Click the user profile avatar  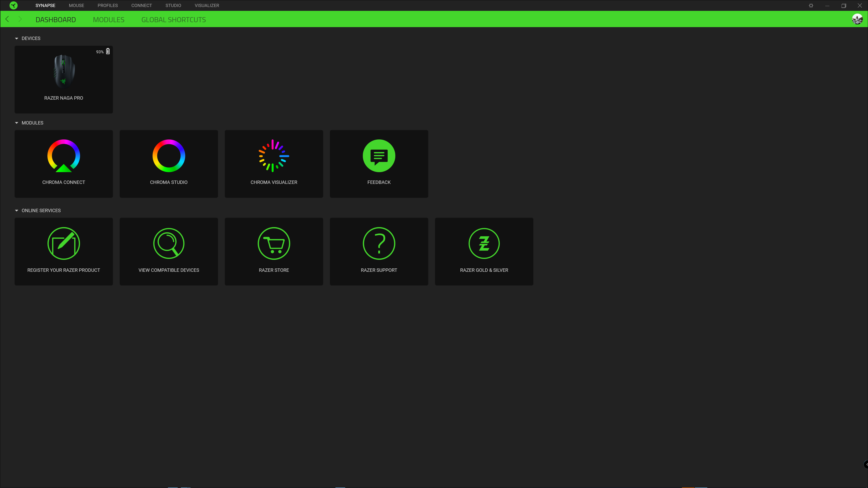pos(857,19)
